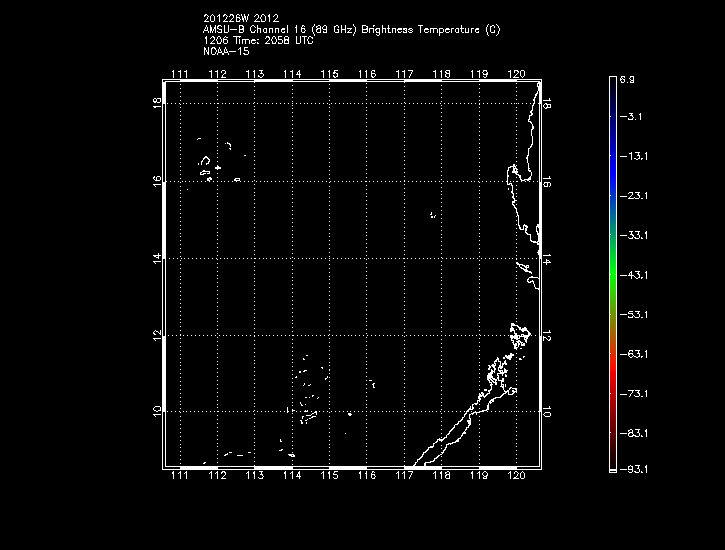The height and width of the screenshot is (550, 725).
Task: Click longitude label 117 on the bottom axis
Action: 405,477
